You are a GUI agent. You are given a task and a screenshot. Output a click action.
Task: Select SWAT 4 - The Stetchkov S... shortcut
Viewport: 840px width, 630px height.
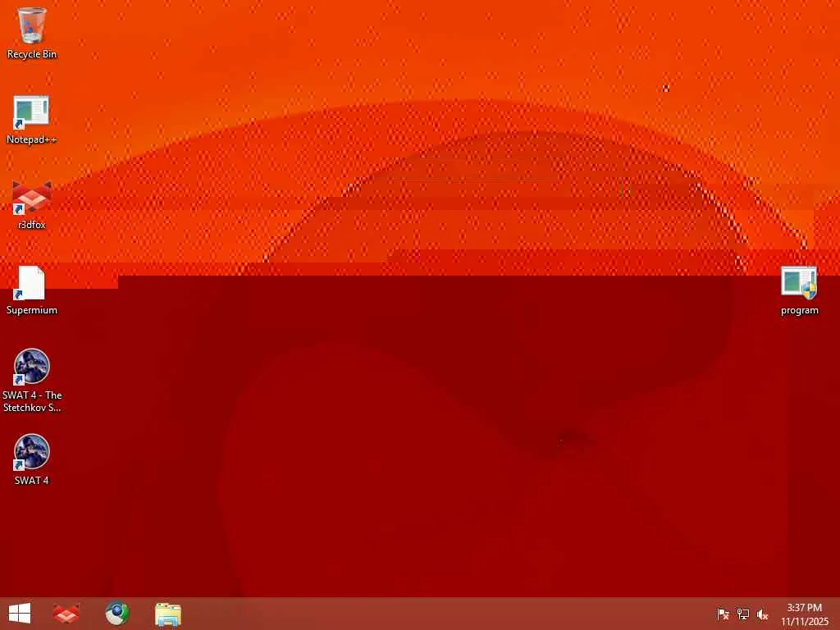click(32, 381)
